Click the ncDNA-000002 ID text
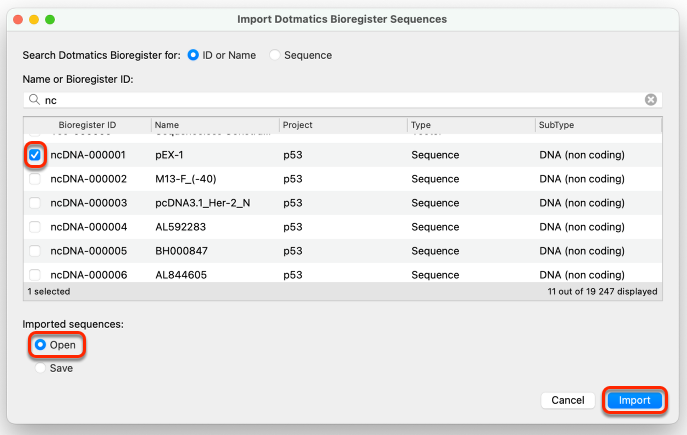The width and height of the screenshot is (687, 435). (x=89, y=179)
